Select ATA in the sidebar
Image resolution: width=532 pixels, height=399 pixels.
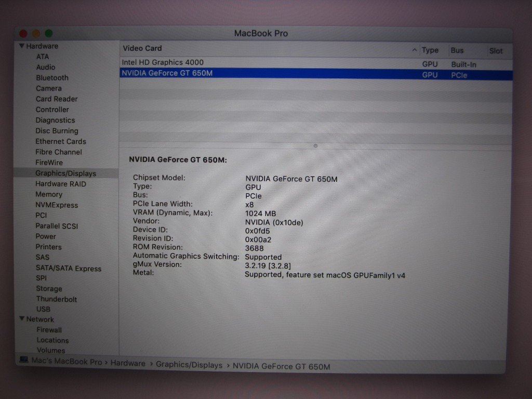pyautogui.click(x=43, y=57)
